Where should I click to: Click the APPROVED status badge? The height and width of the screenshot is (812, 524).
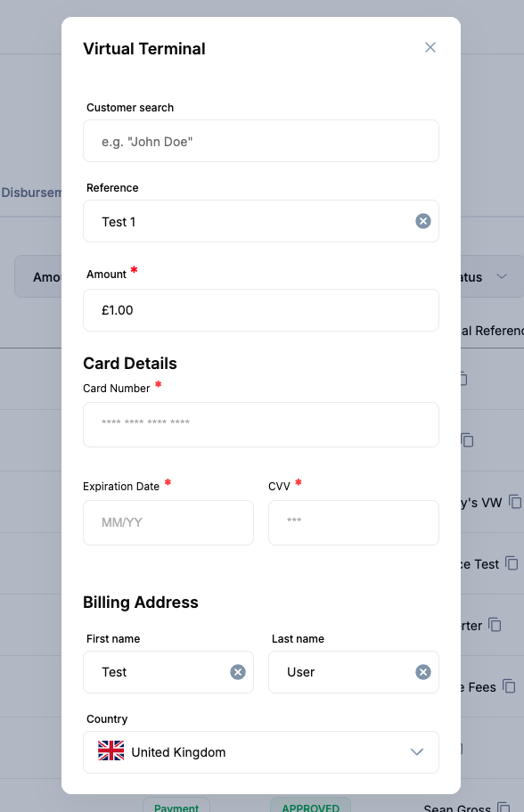(311, 806)
